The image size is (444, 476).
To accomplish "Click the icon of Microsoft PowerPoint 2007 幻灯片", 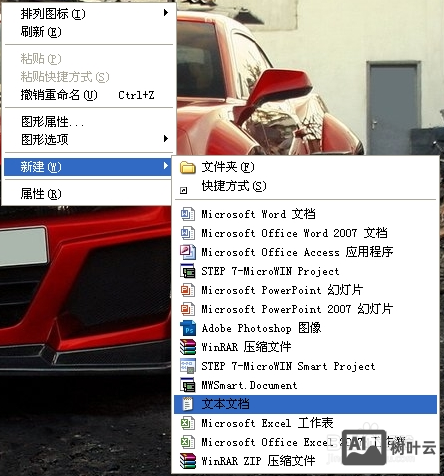I will click(188, 309).
